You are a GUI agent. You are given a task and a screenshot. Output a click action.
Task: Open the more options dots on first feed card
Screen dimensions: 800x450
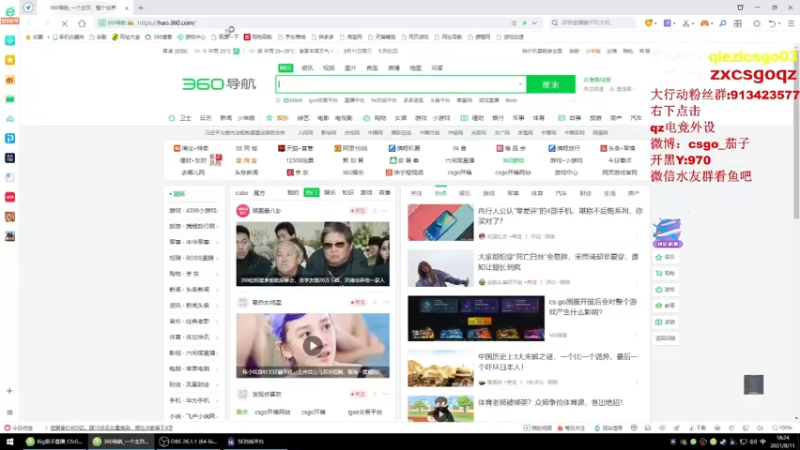pyautogui.click(x=385, y=211)
